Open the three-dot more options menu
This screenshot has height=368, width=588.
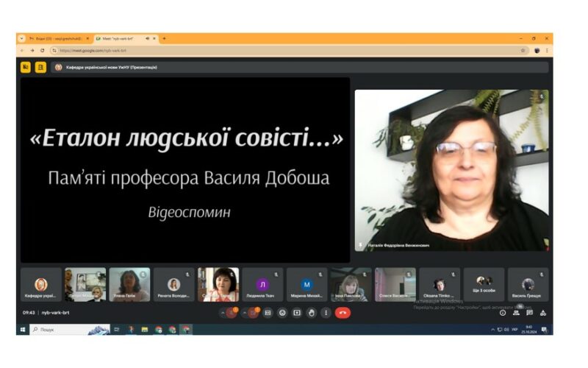(325, 313)
